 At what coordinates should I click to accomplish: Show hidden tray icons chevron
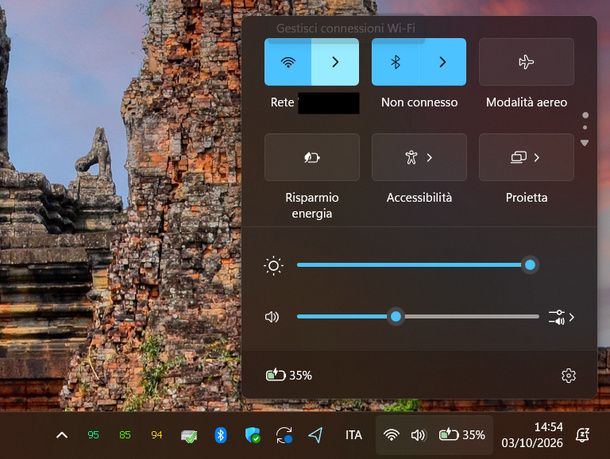pos(62,435)
